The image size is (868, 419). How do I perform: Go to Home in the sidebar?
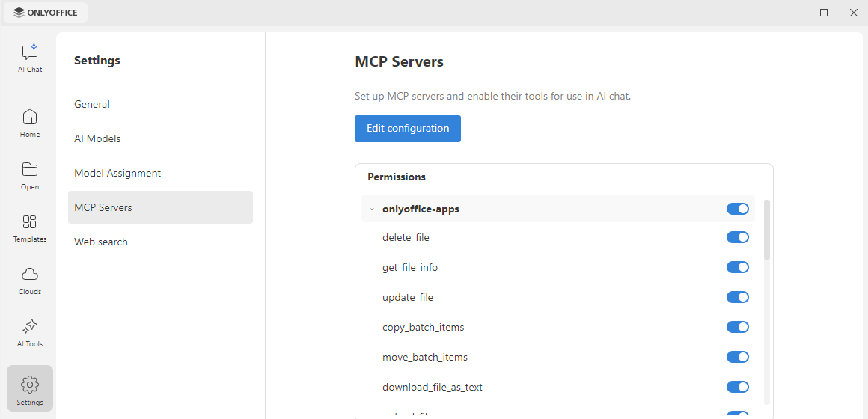coord(30,123)
